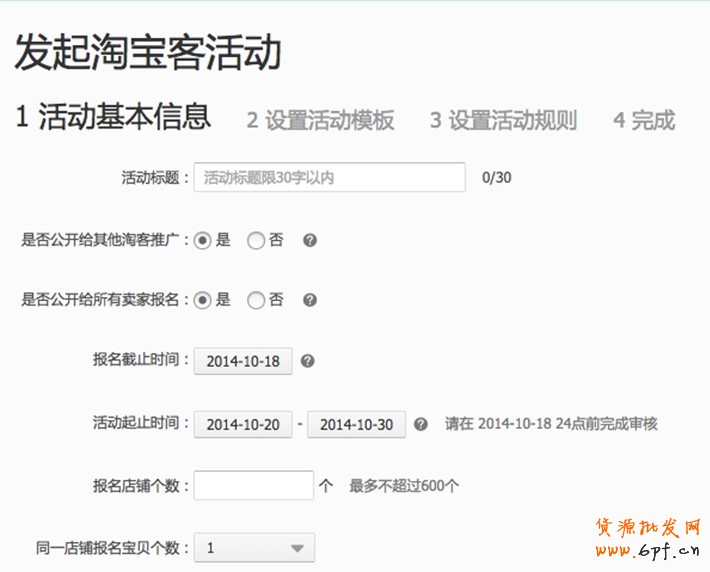Select 是 for 是否公开给其他淘客推广
The width and height of the screenshot is (710, 572).
pyautogui.click(x=202, y=240)
